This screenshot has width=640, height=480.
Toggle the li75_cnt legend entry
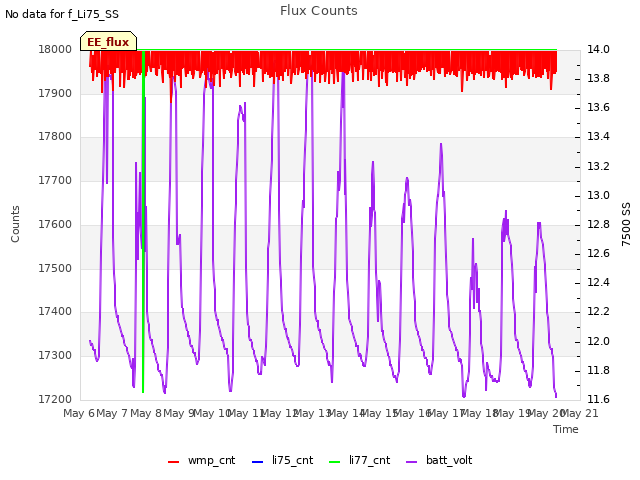(x=282, y=460)
